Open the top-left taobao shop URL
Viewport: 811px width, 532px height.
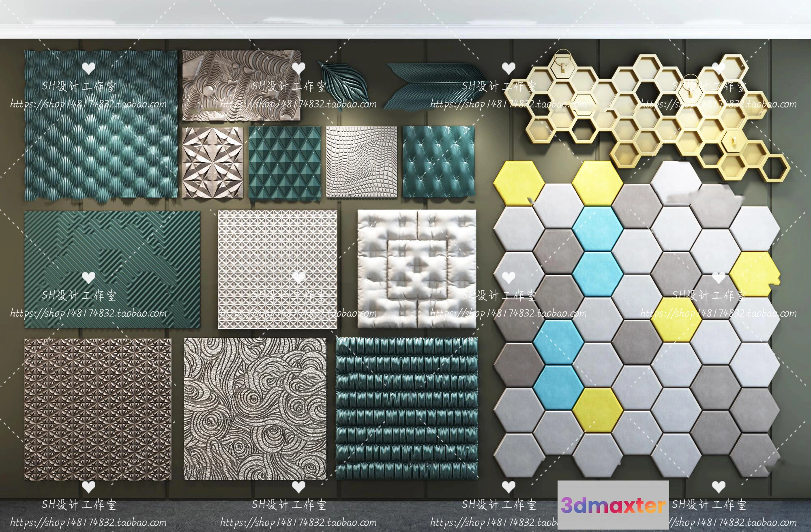point(88,104)
